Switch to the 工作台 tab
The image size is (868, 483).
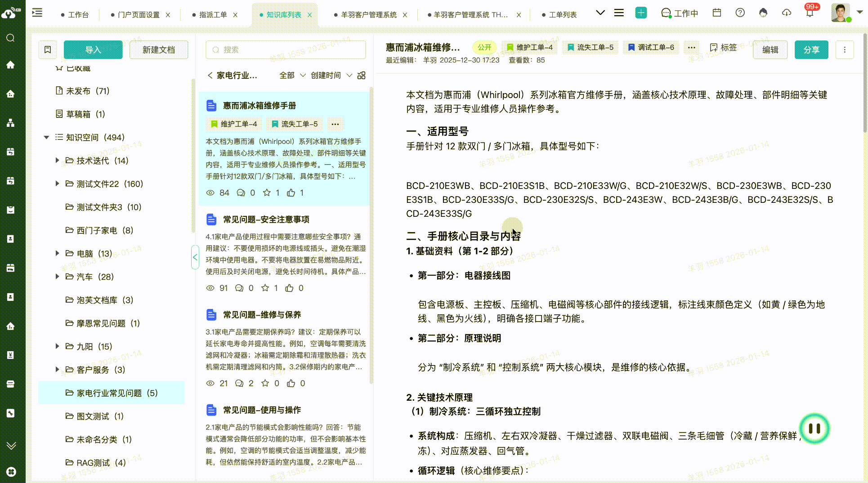[75, 15]
